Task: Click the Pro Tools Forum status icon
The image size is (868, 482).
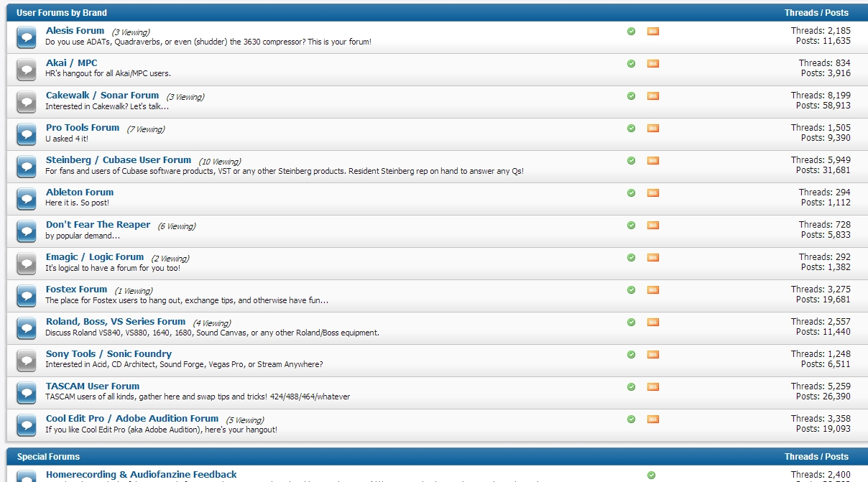Action: coord(27,134)
